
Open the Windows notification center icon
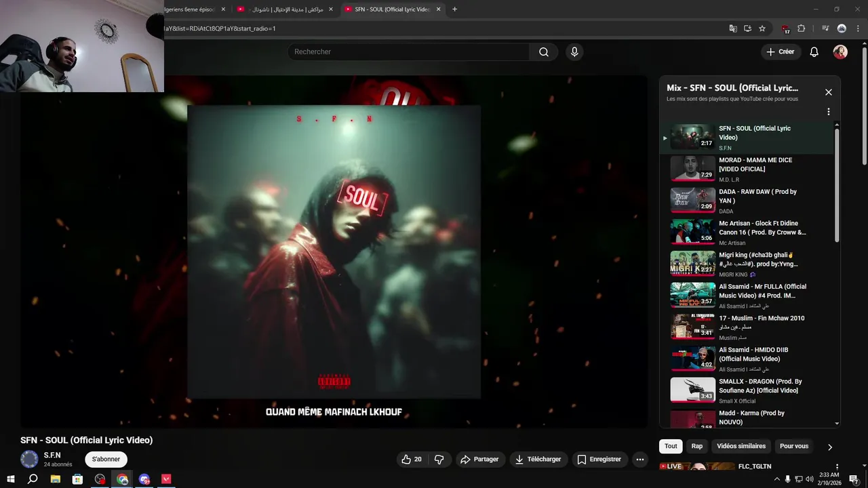pos(854,479)
